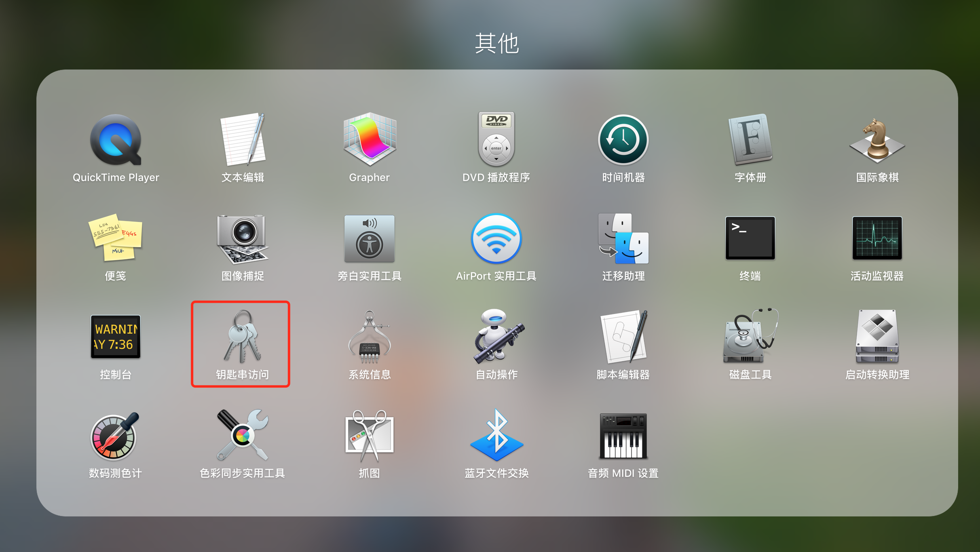
Task: Open 迁移助理 (Migration Assistant)
Action: click(x=623, y=239)
